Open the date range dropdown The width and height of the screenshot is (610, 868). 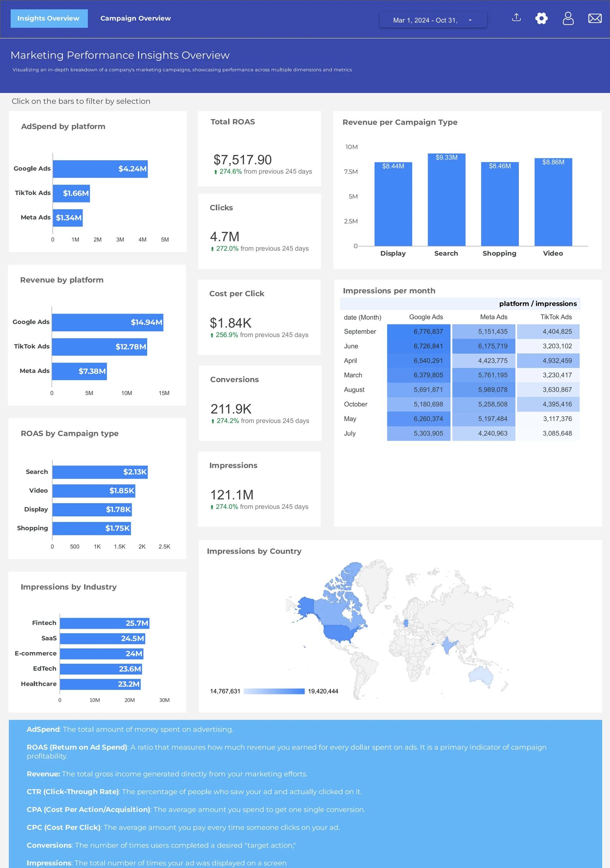click(433, 20)
